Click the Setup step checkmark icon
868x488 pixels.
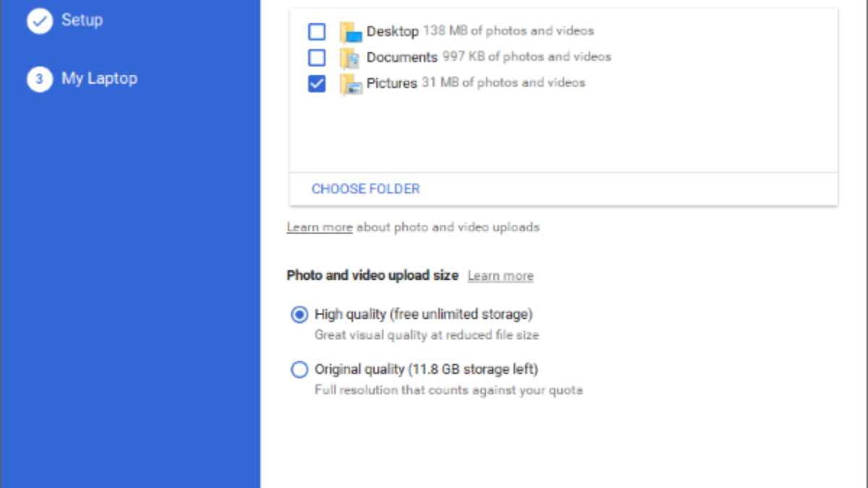pos(40,21)
